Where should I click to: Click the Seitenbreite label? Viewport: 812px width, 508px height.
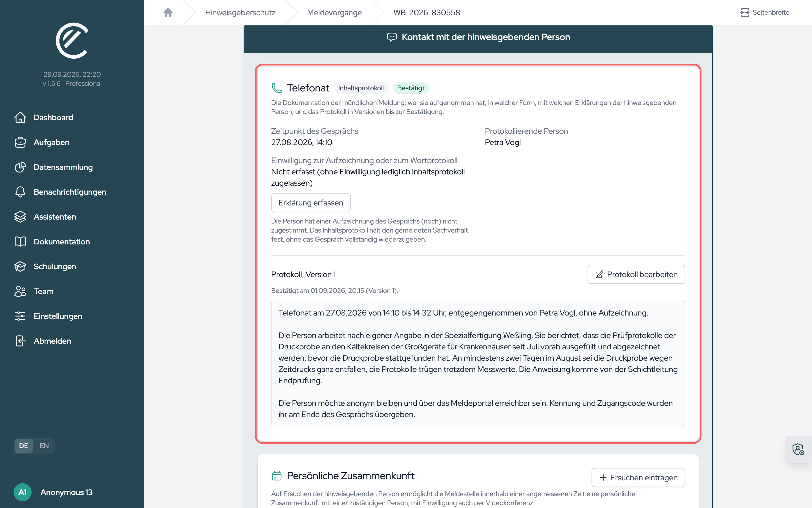(x=770, y=12)
